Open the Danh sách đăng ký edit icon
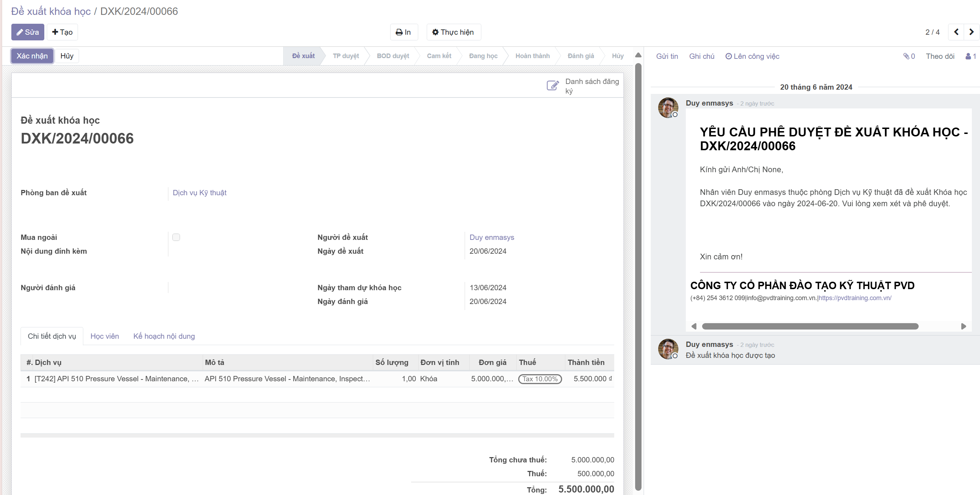Image resolution: width=980 pixels, height=495 pixels. 553,85
